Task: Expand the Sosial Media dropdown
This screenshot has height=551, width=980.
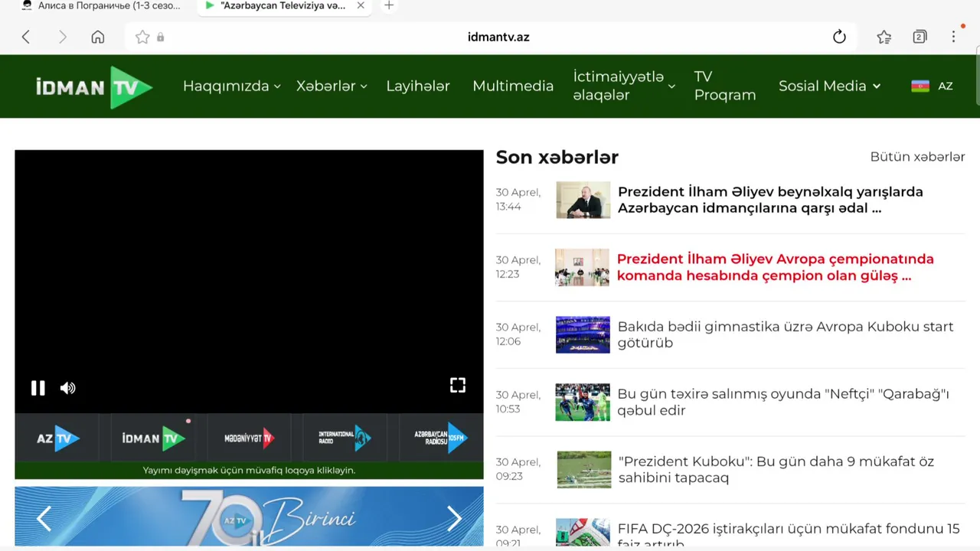Action: pos(830,86)
